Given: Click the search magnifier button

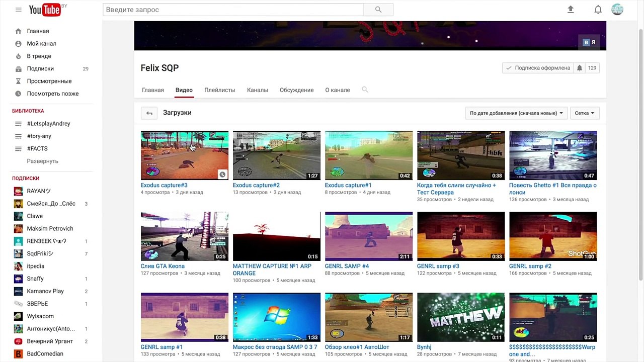Looking at the screenshot, I should 378,10.
